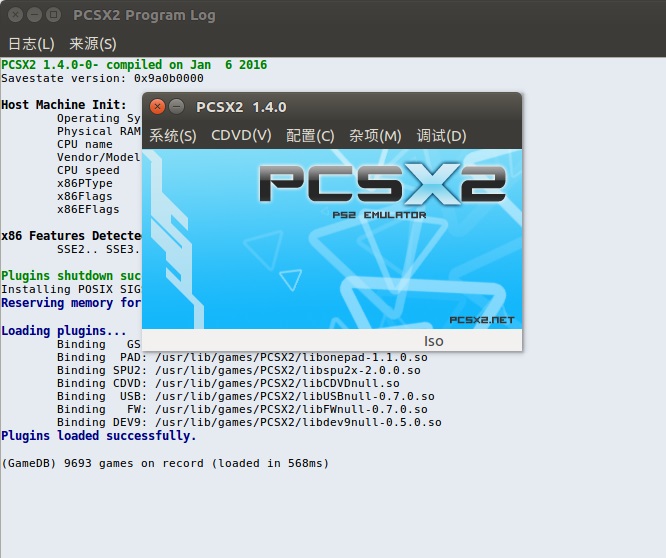Click the 'Plugins loaded successfully.' line
666x558 pixels.
pyautogui.click(x=99, y=436)
